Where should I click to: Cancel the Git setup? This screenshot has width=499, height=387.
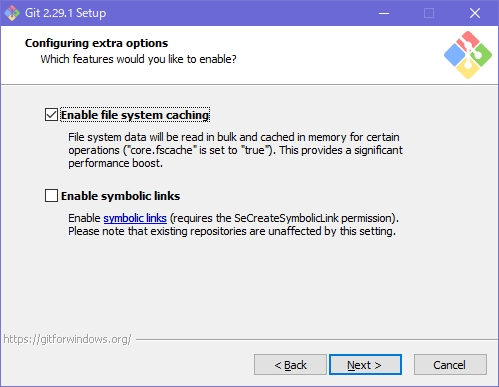(x=450, y=365)
